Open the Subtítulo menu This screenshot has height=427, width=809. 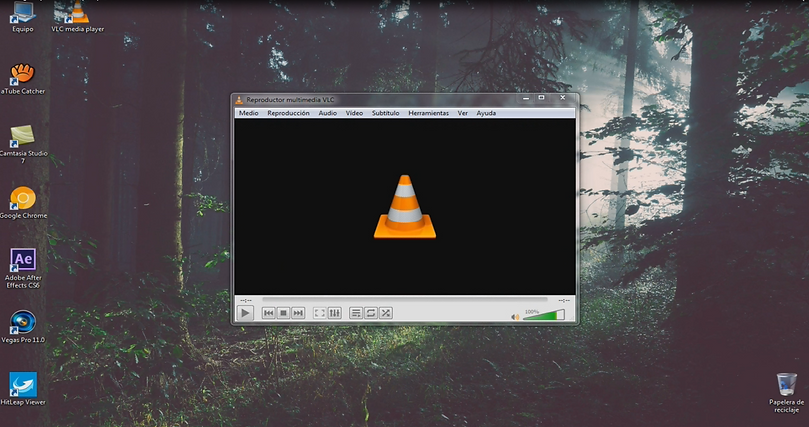coord(385,113)
